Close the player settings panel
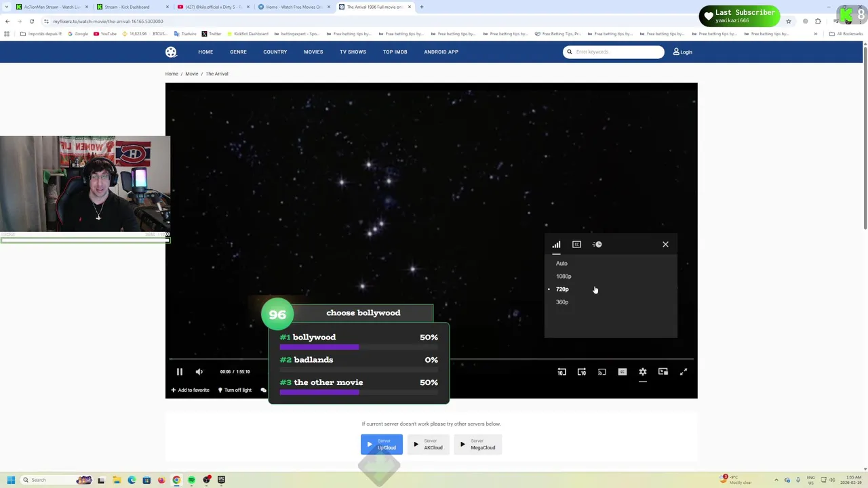Viewport: 868px width, 488px height. coord(665,244)
